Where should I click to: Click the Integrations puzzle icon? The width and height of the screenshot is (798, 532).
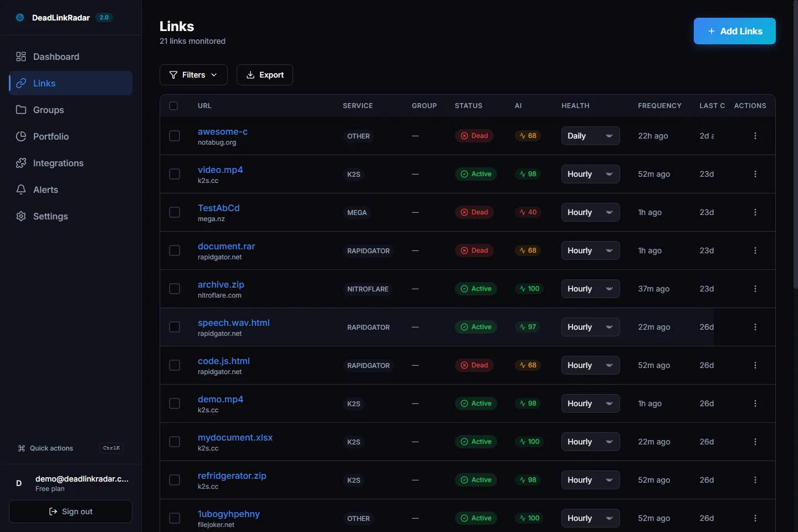[x=21, y=163]
